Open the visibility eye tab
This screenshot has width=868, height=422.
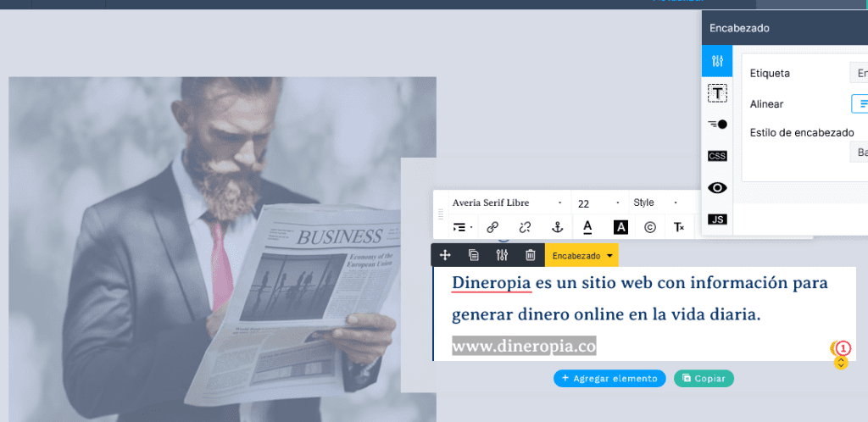click(717, 188)
